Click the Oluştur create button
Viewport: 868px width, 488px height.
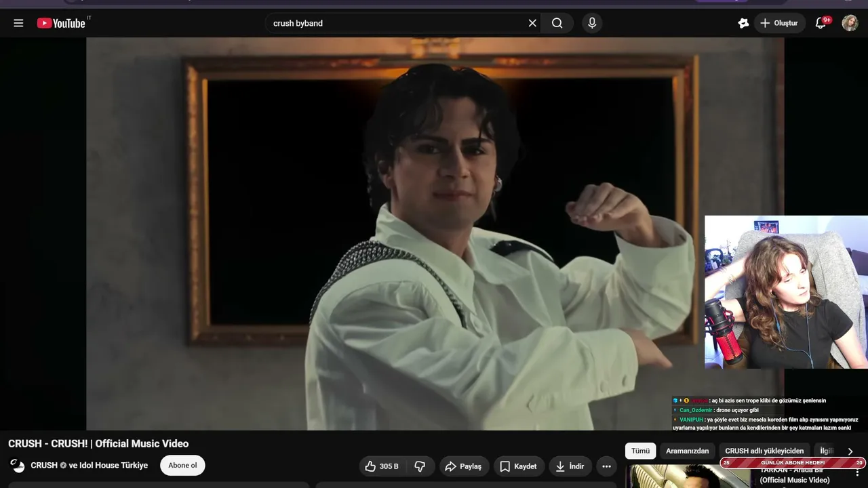click(x=779, y=23)
